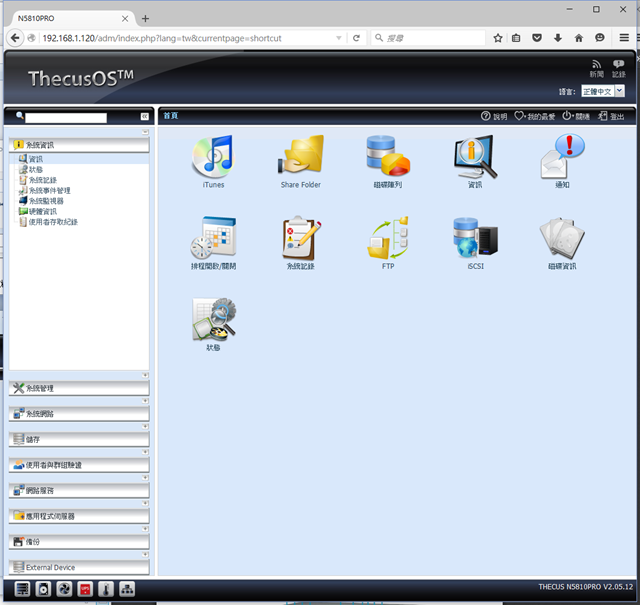This screenshot has width=640, height=605.
Task: Click the 首頁 home tab label
Action: tap(171, 116)
